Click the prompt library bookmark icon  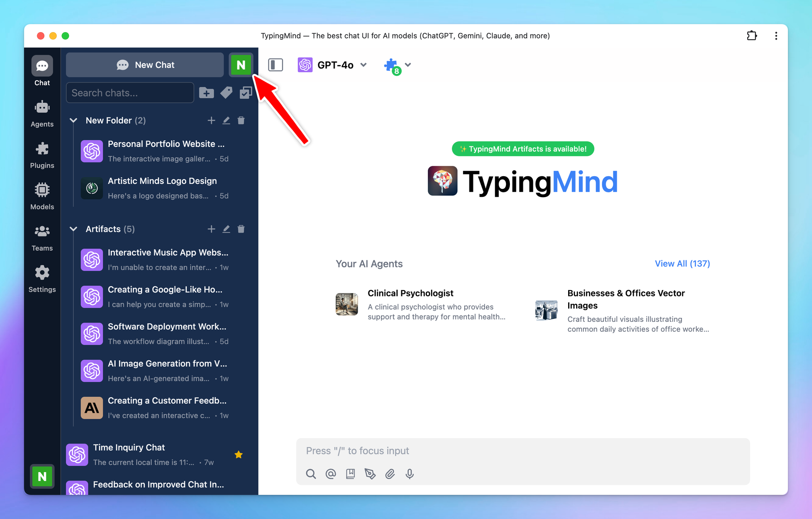(x=350, y=474)
